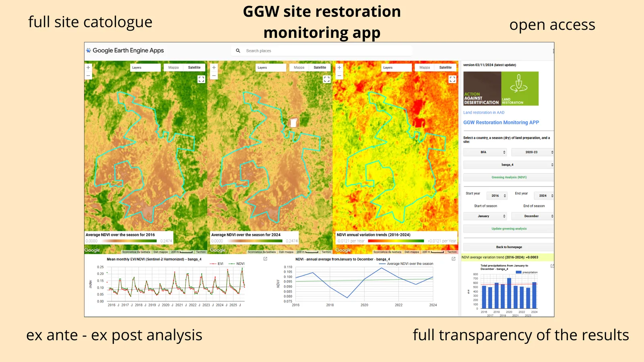Open the BFA country dropdown
Viewport: 644px width, 362px height.
point(485,152)
